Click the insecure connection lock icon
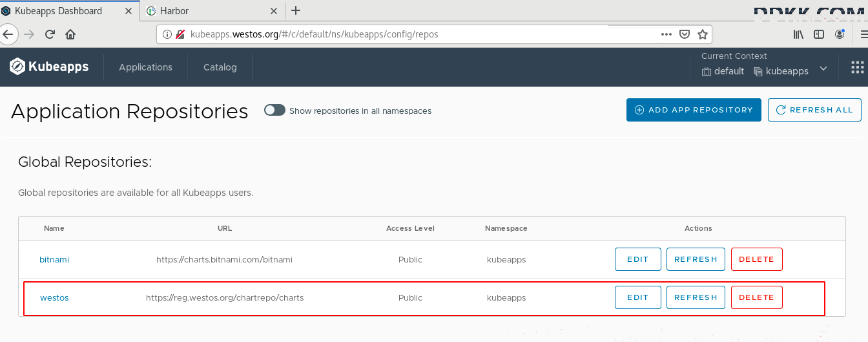868x342 pixels. pos(180,34)
